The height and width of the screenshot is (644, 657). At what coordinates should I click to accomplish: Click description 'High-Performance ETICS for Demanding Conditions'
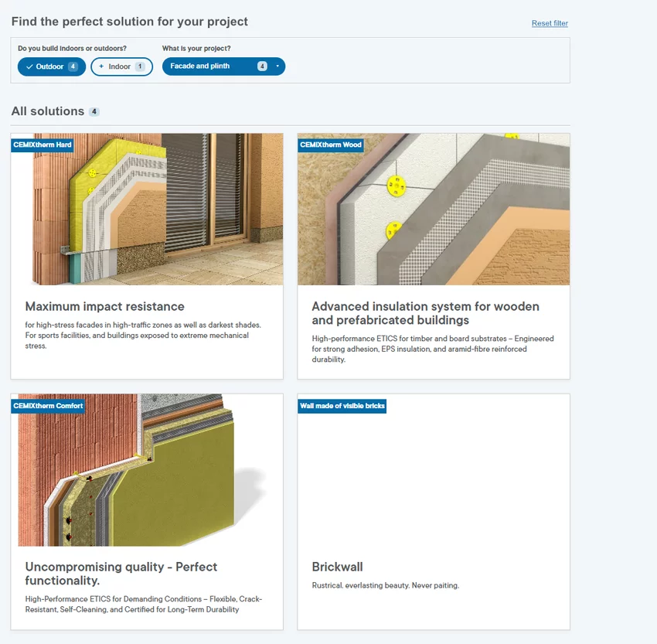(144, 605)
